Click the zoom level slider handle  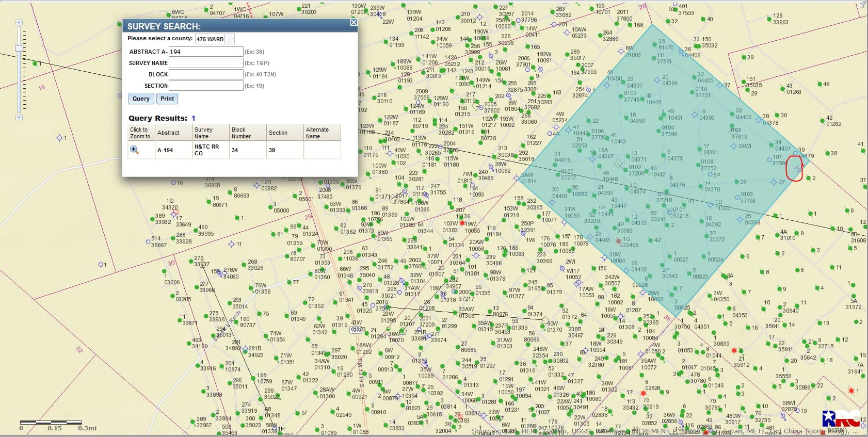click(x=19, y=48)
